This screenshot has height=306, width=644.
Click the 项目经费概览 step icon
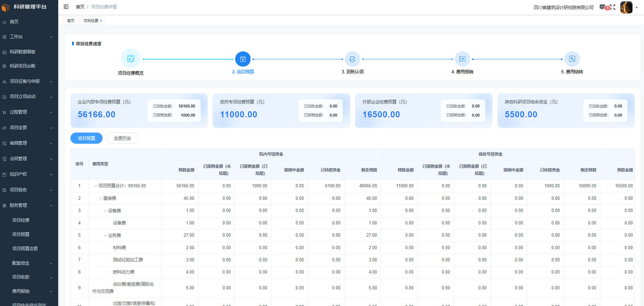click(x=131, y=58)
